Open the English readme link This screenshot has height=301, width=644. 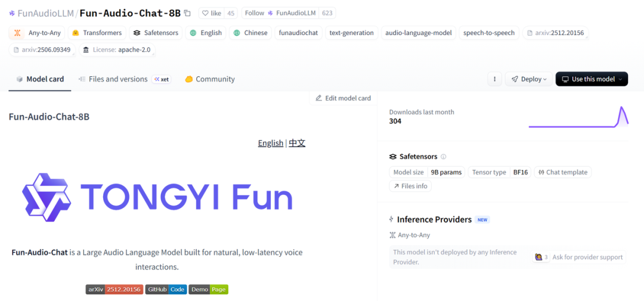coord(270,143)
